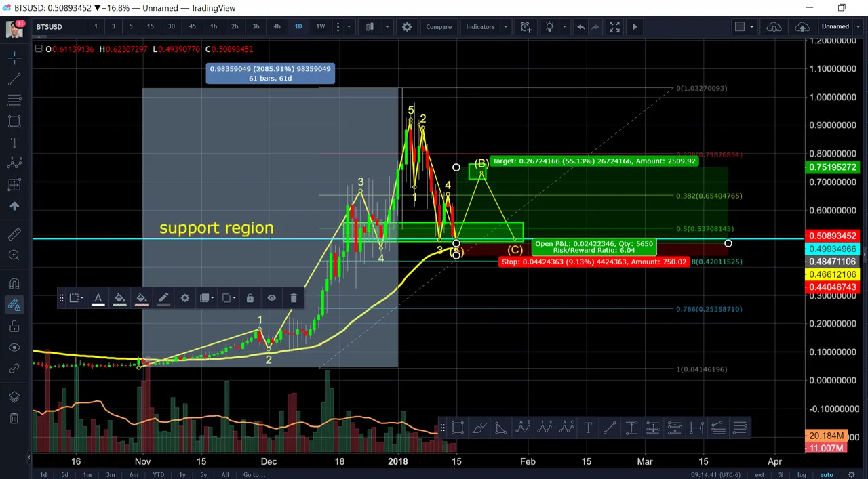
Task: Select the ruler measure tool
Action: point(14,234)
